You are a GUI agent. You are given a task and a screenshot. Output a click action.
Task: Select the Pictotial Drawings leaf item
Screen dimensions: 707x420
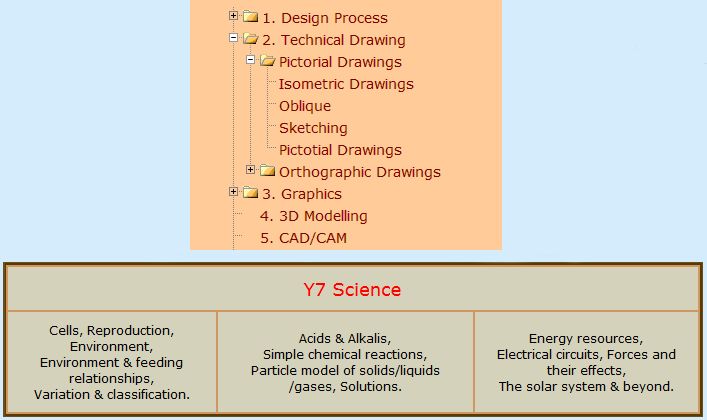[x=340, y=150]
